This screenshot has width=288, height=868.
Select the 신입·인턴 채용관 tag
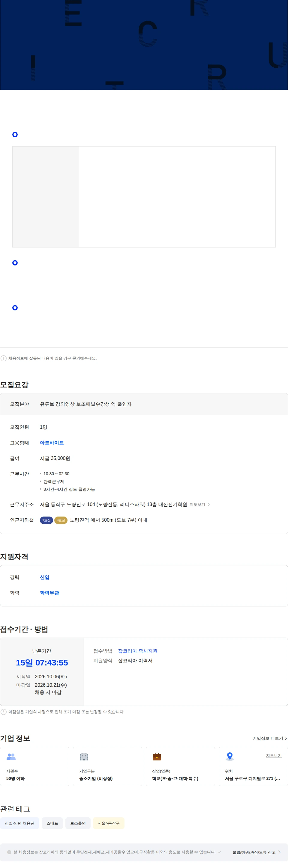(x=19, y=823)
